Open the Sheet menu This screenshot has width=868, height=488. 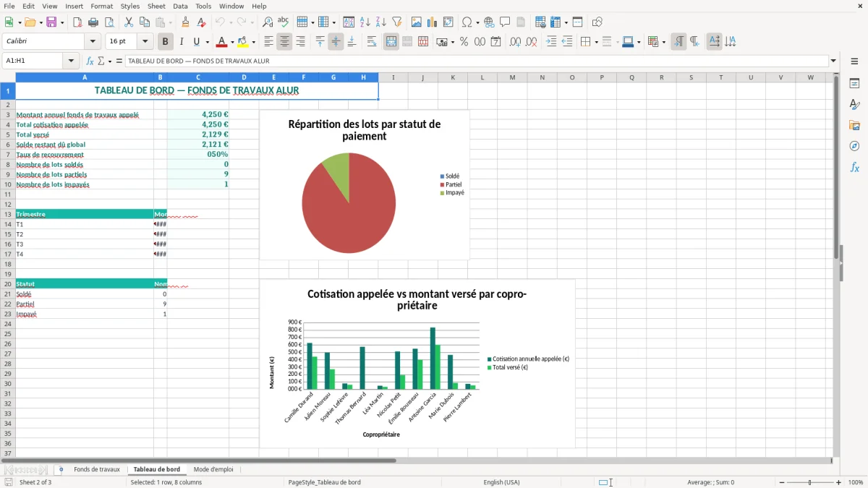pos(156,6)
